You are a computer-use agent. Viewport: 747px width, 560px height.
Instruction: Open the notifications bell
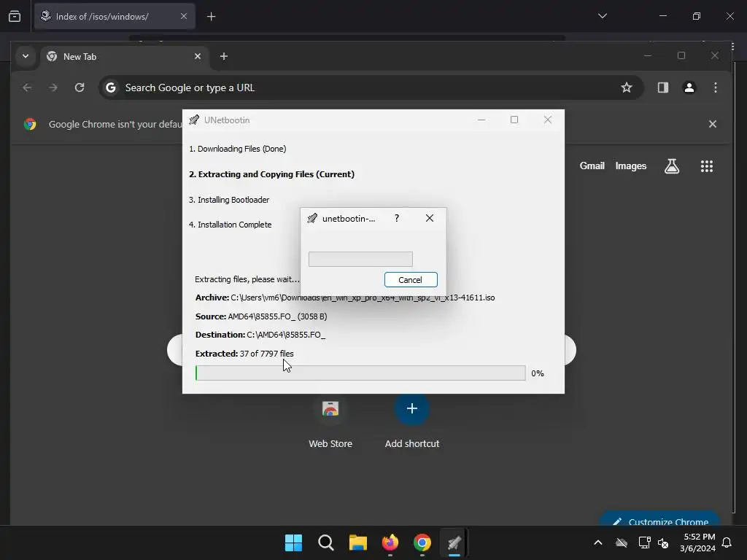click(x=727, y=542)
